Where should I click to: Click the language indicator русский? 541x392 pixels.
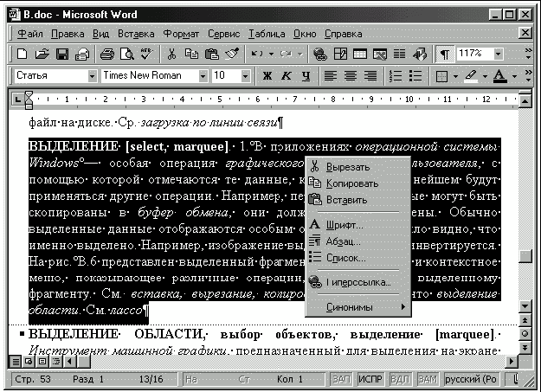(x=471, y=379)
